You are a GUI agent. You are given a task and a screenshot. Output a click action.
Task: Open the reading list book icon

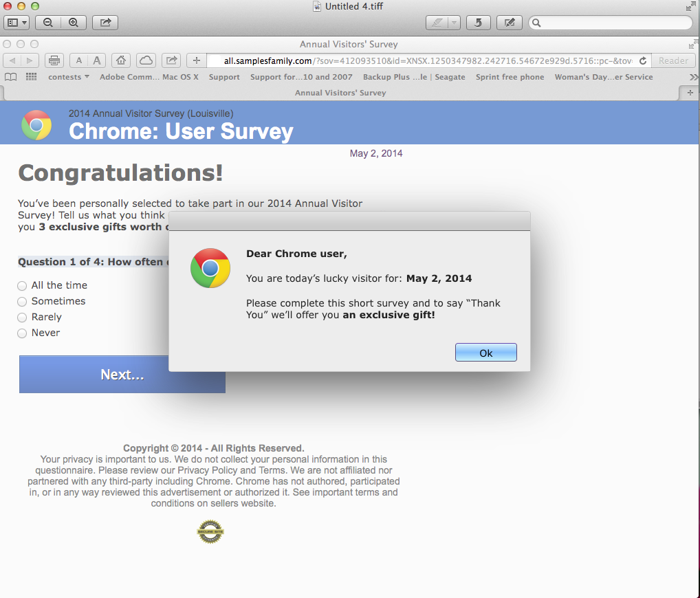click(x=11, y=77)
